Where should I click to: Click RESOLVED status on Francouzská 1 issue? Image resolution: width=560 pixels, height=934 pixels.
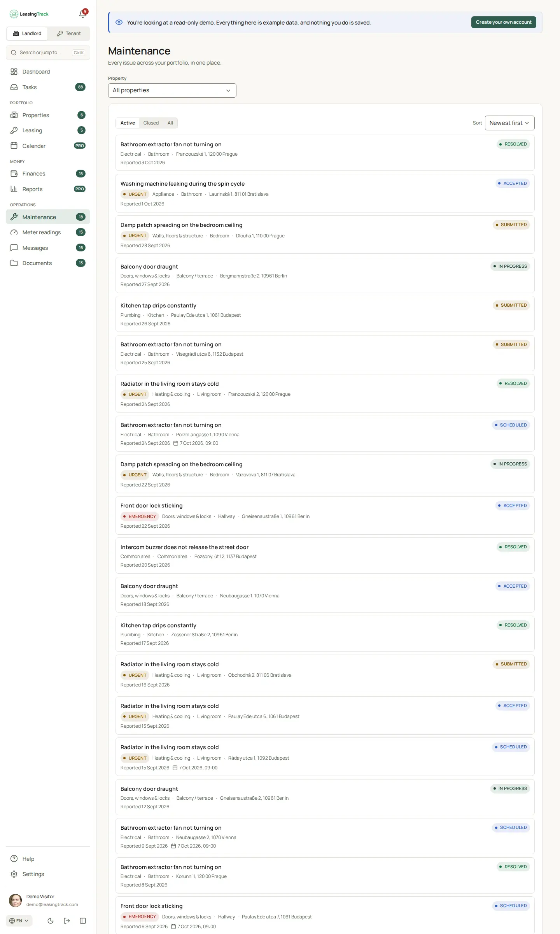point(513,144)
